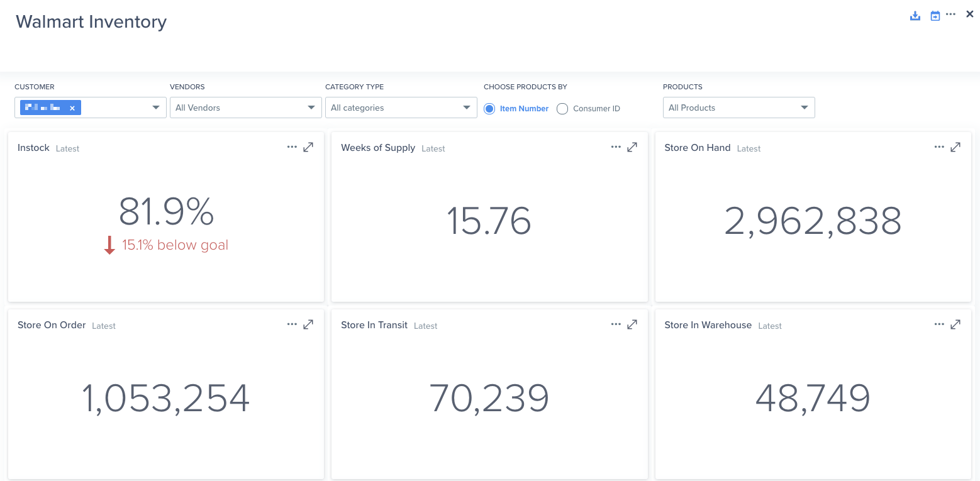The image size is (980, 481).
Task: Click the Store In Warehouse card title
Action: click(708, 325)
